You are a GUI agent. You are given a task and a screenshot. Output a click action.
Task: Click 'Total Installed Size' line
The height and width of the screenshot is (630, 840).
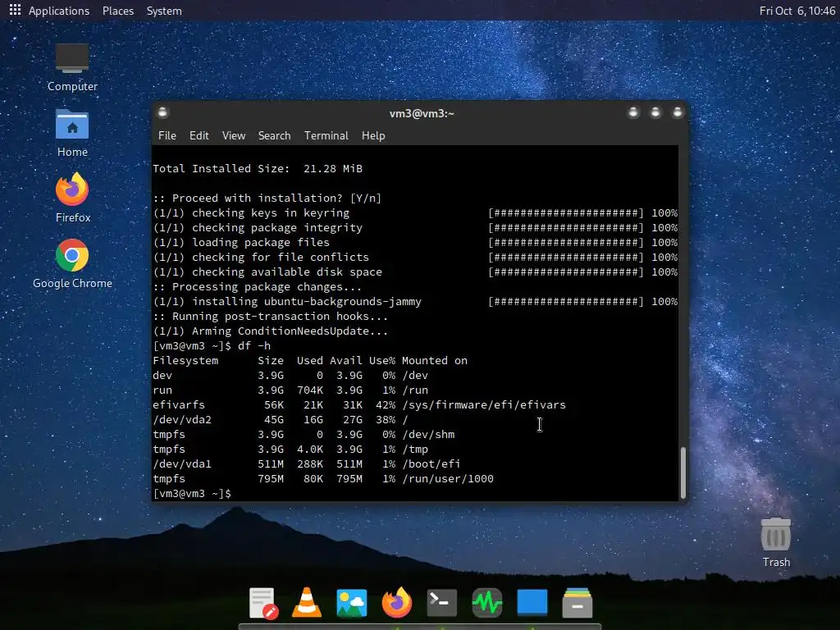click(258, 169)
